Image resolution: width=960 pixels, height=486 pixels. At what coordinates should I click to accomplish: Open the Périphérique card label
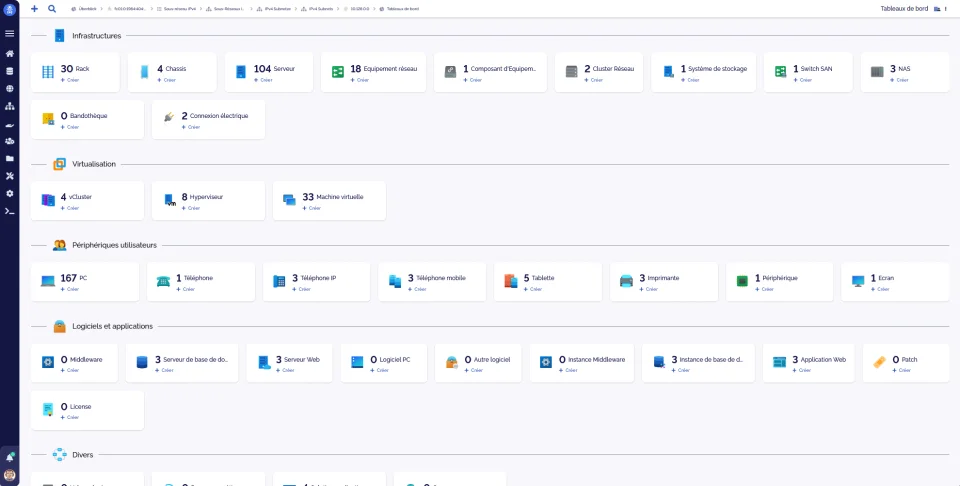(780, 278)
